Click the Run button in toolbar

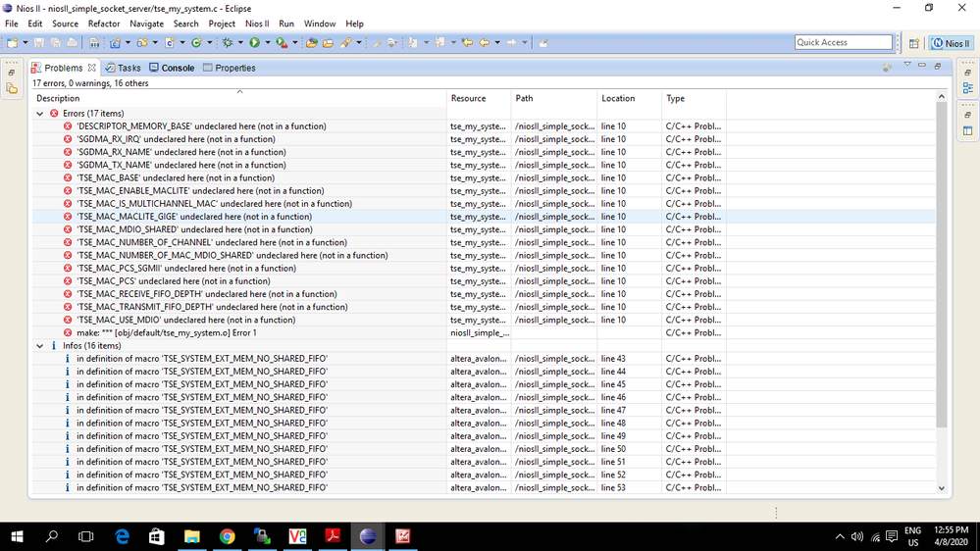(254, 43)
